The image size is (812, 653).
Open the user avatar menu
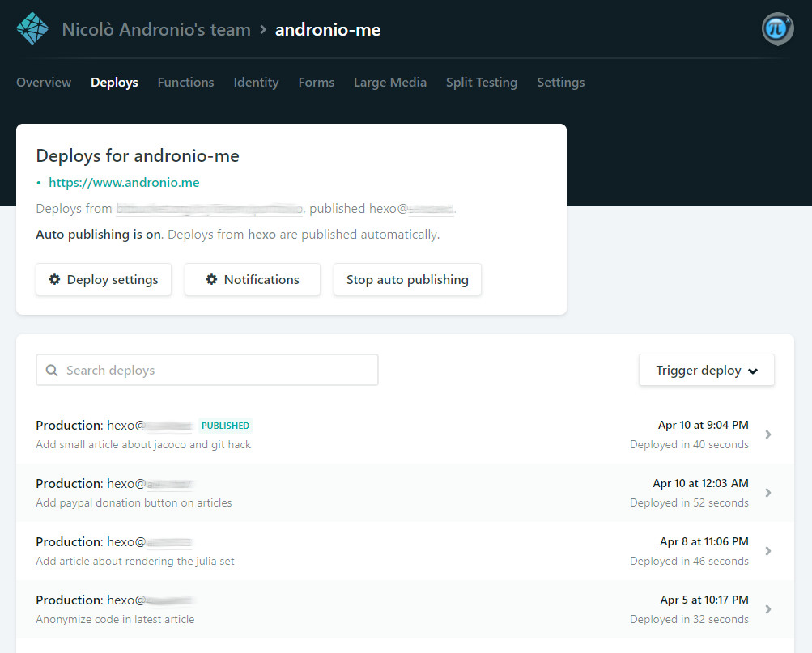(777, 29)
